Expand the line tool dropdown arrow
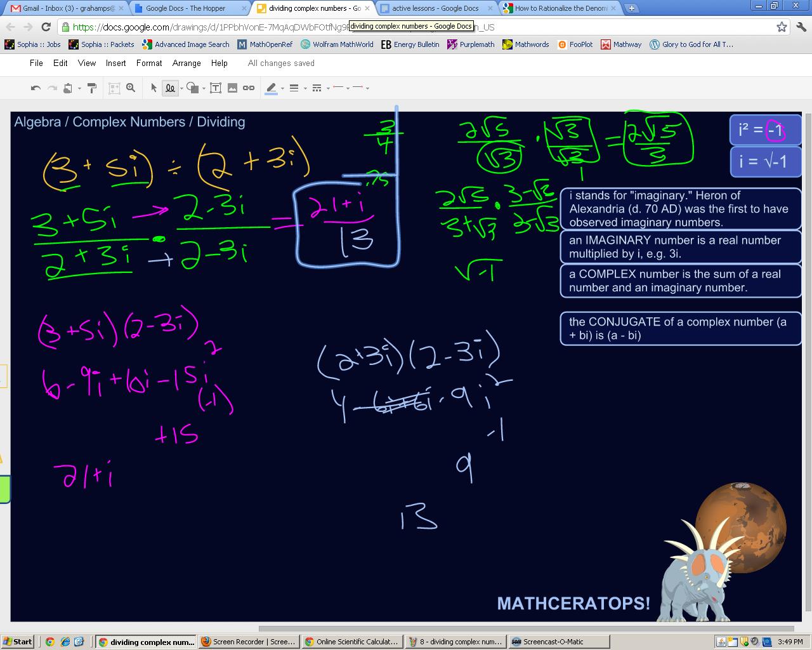Image resolution: width=812 pixels, height=650 pixels. 181,89
